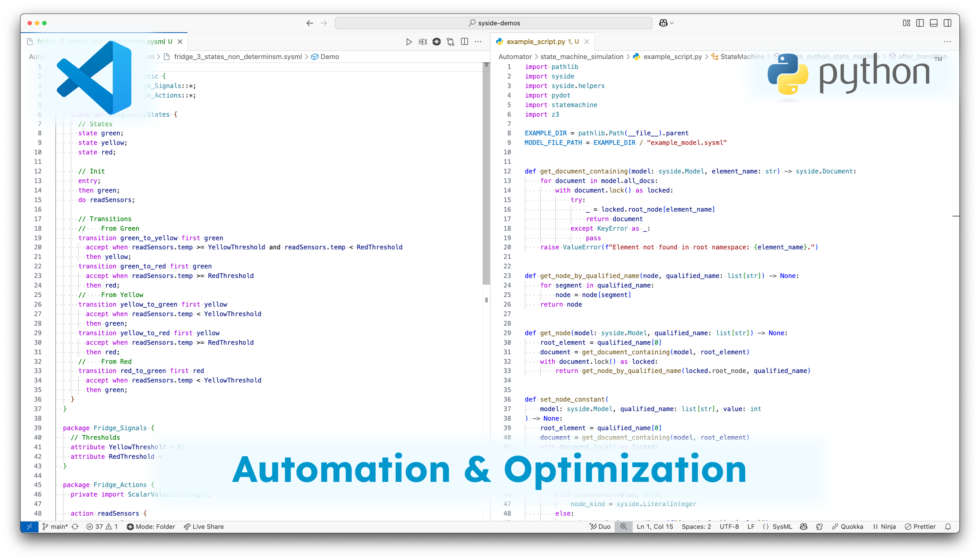This screenshot has width=980, height=560.
Task: Open left editor more actions ellipsis
Action: [x=478, y=41]
